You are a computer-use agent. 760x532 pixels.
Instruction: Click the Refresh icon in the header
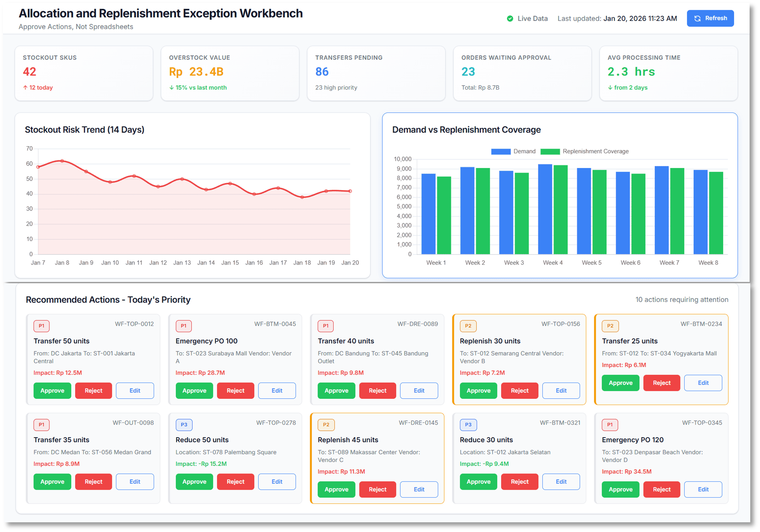coord(699,18)
